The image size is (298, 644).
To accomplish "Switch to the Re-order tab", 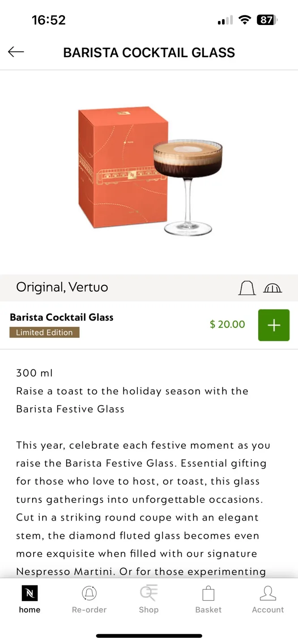I will click(89, 599).
